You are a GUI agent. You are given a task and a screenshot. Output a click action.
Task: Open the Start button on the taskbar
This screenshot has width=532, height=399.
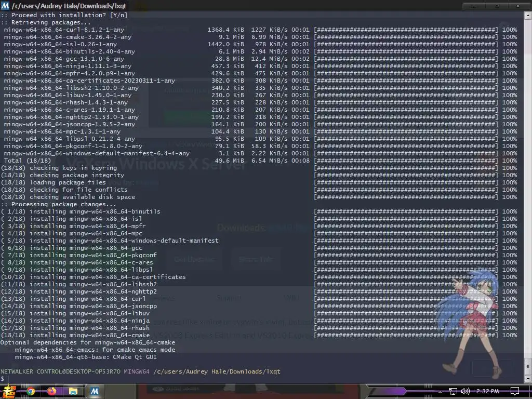pyautogui.click(x=8, y=392)
